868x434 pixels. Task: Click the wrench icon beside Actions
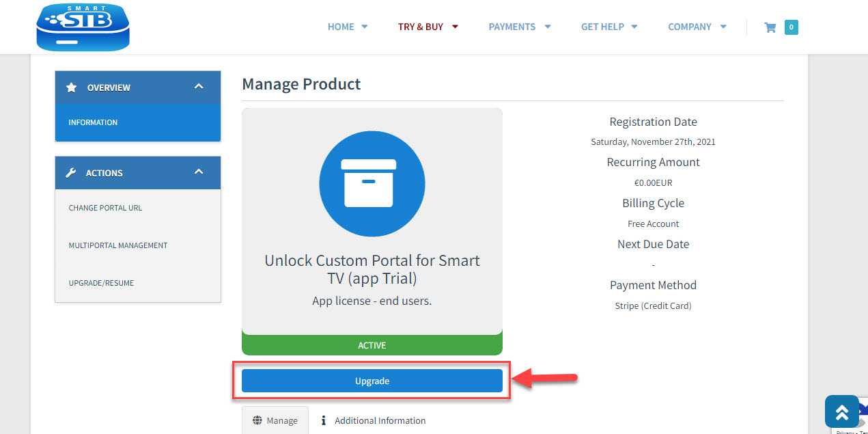pos(71,173)
